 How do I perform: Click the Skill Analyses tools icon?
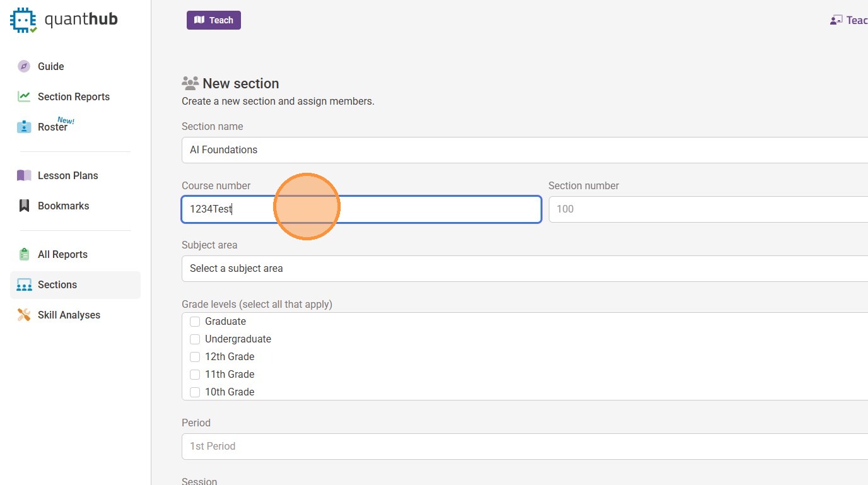tap(24, 315)
